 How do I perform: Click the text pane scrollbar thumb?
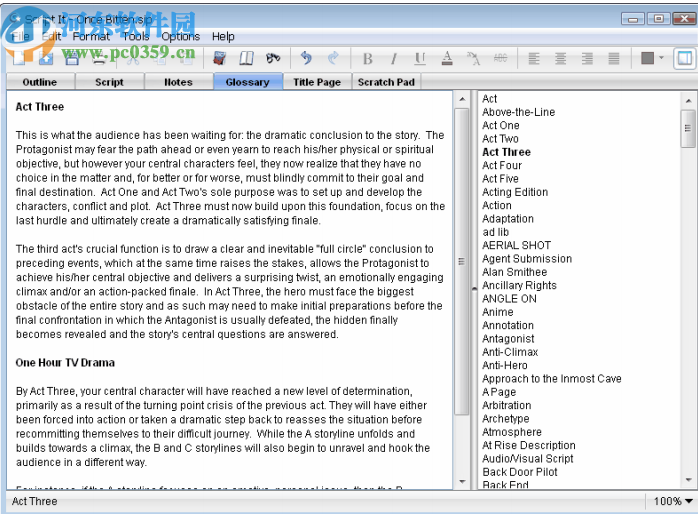click(x=462, y=261)
